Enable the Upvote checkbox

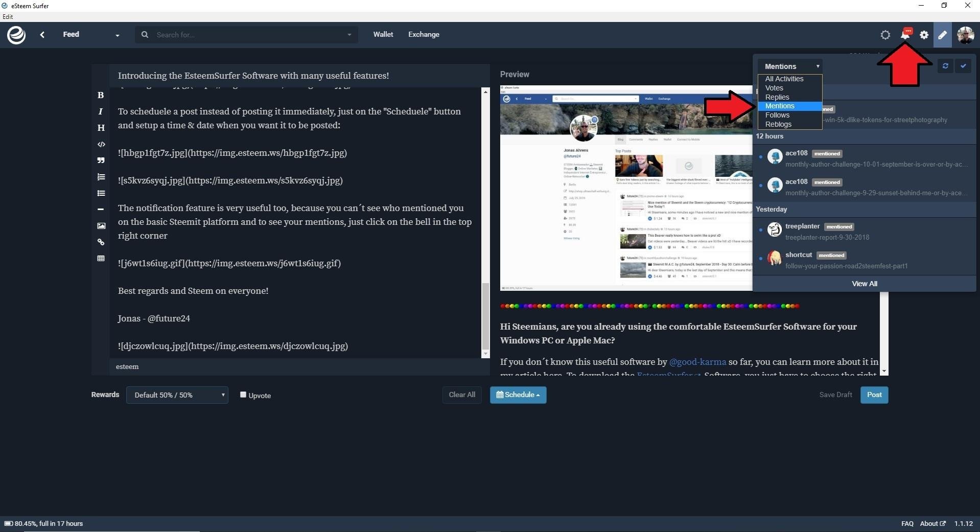243,395
